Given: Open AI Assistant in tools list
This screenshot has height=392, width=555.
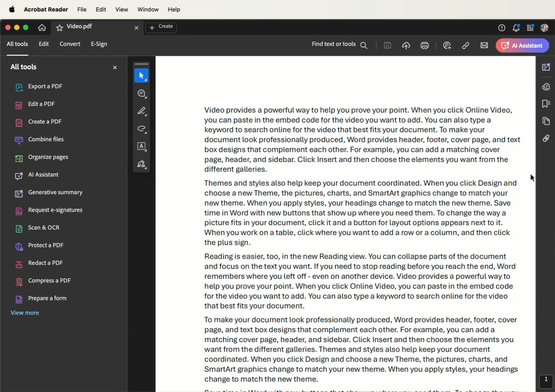Looking at the screenshot, I should coord(37,175).
